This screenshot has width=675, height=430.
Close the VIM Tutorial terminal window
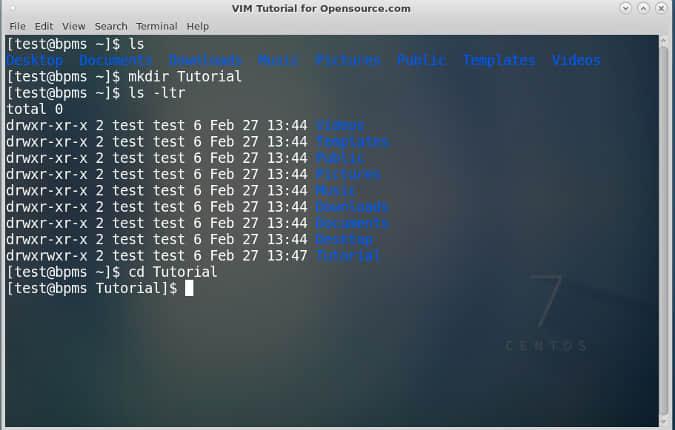point(661,8)
